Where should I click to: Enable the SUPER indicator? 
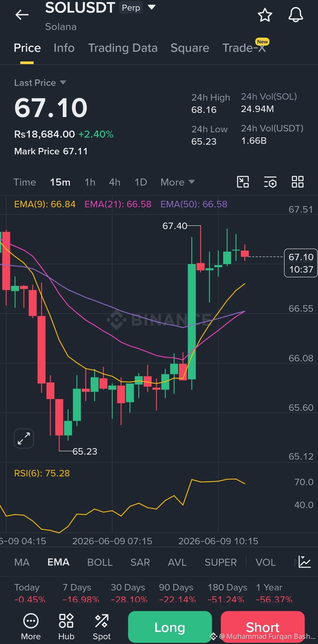[221, 562]
